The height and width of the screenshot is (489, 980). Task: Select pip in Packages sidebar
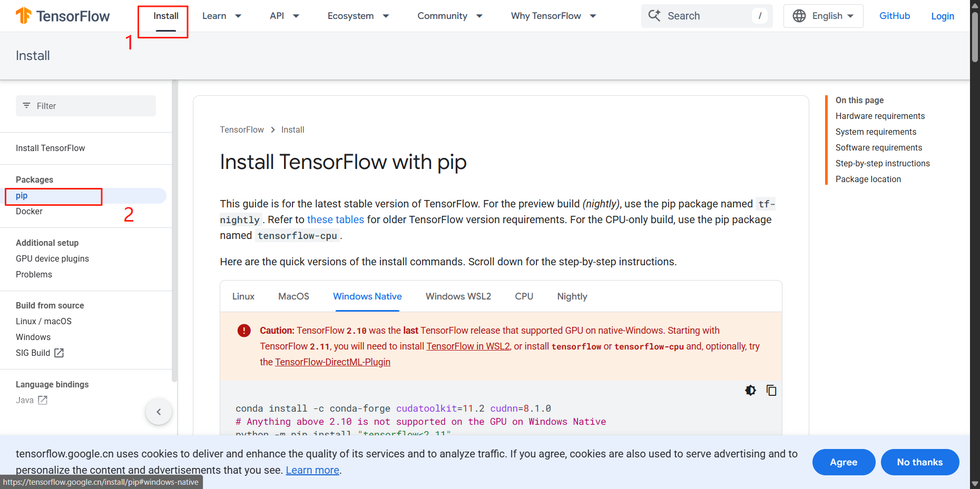[x=22, y=196]
